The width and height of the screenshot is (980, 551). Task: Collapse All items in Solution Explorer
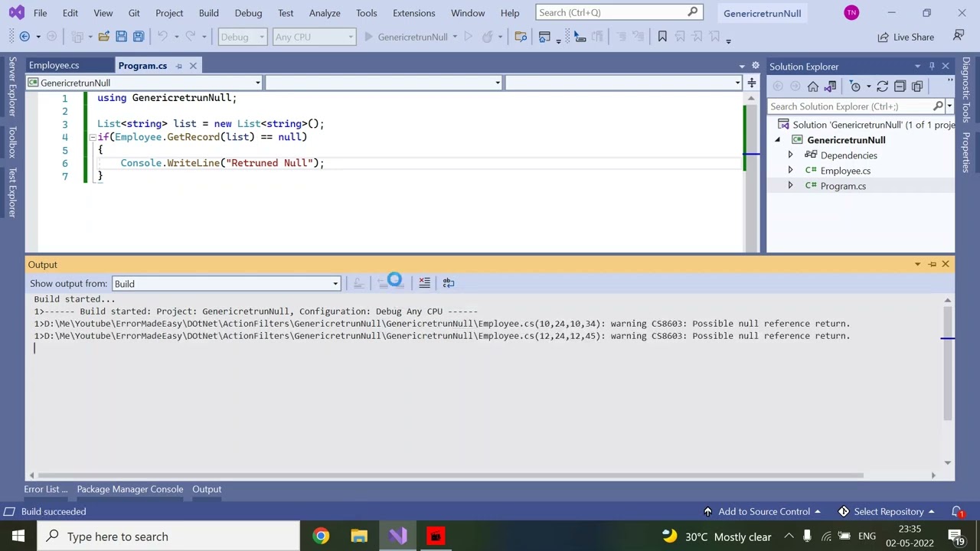coord(900,86)
